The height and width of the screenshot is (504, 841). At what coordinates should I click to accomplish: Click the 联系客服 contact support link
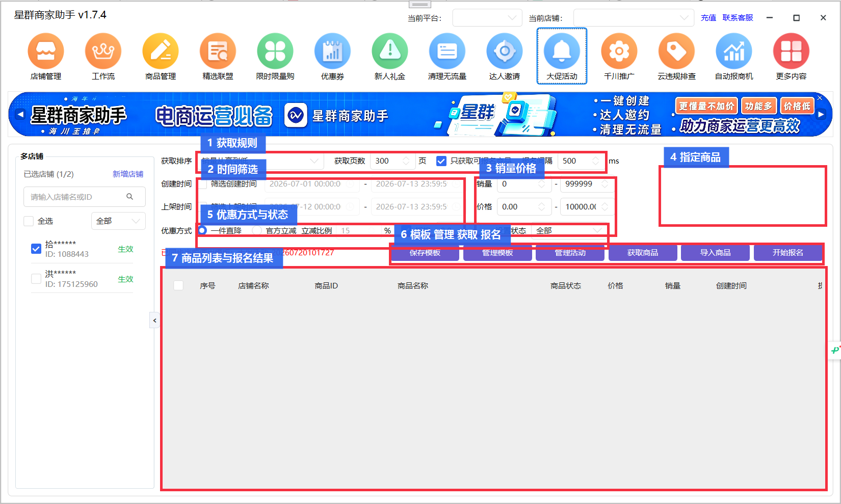coord(738,18)
